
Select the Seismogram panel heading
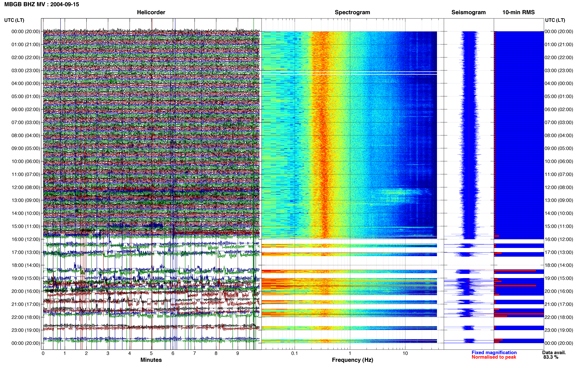[468, 12]
